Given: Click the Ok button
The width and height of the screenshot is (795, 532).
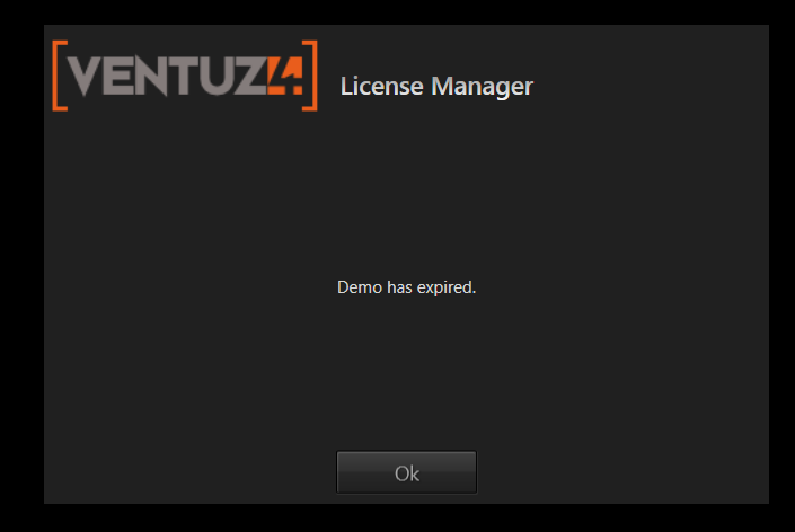Looking at the screenshot, I should click(x=407, y=472).
